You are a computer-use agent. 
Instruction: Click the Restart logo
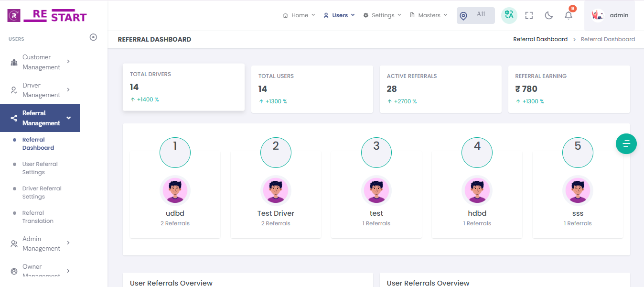tap(47, 16)
